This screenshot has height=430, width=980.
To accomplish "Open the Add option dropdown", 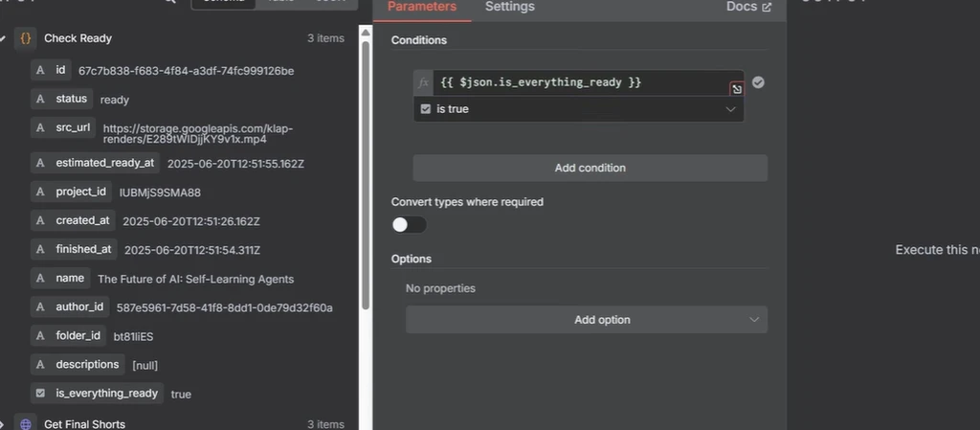I will pos(587,319).
